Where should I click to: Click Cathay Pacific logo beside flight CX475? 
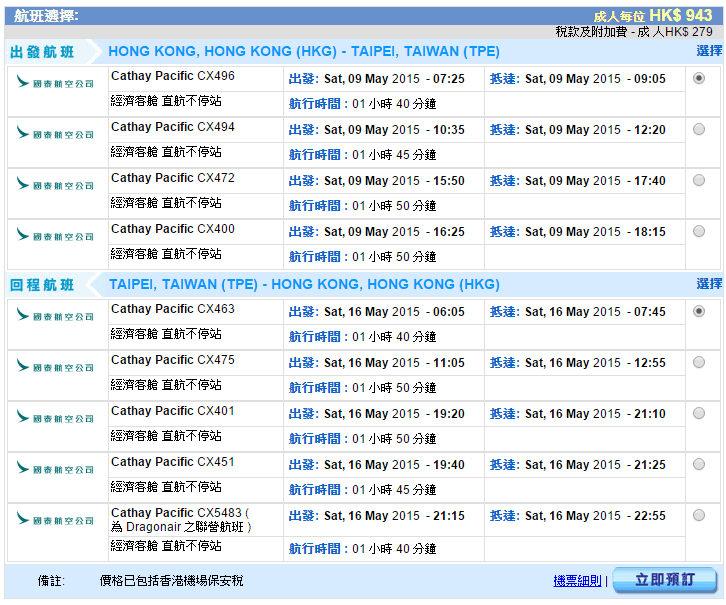[x=55, y=367]
